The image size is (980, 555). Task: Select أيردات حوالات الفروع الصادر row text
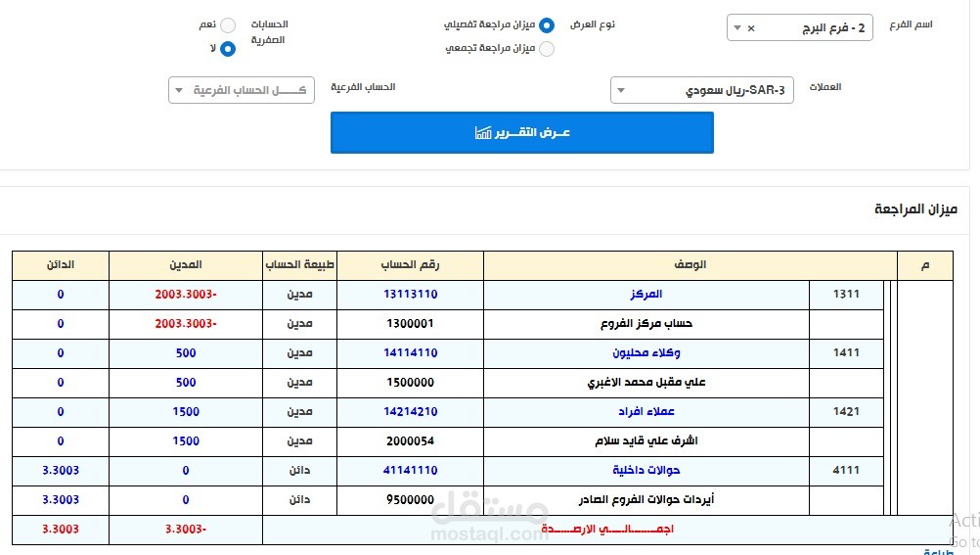point(646,500)
